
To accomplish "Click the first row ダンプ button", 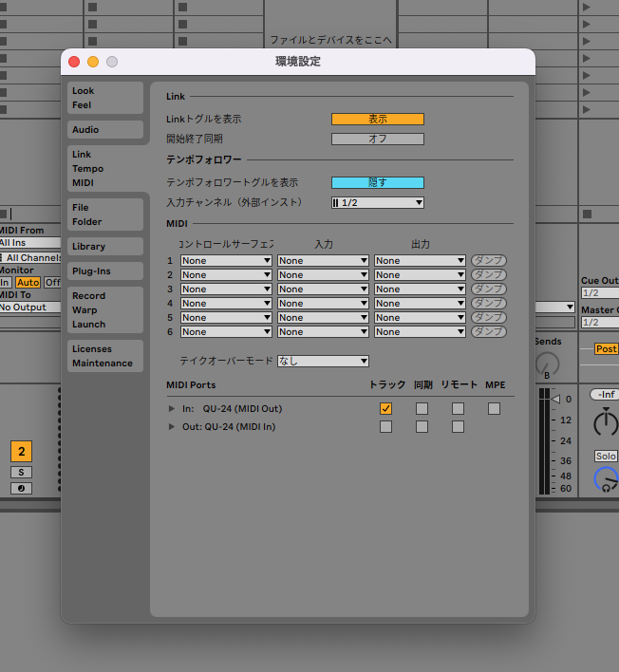I will (489, 261).
